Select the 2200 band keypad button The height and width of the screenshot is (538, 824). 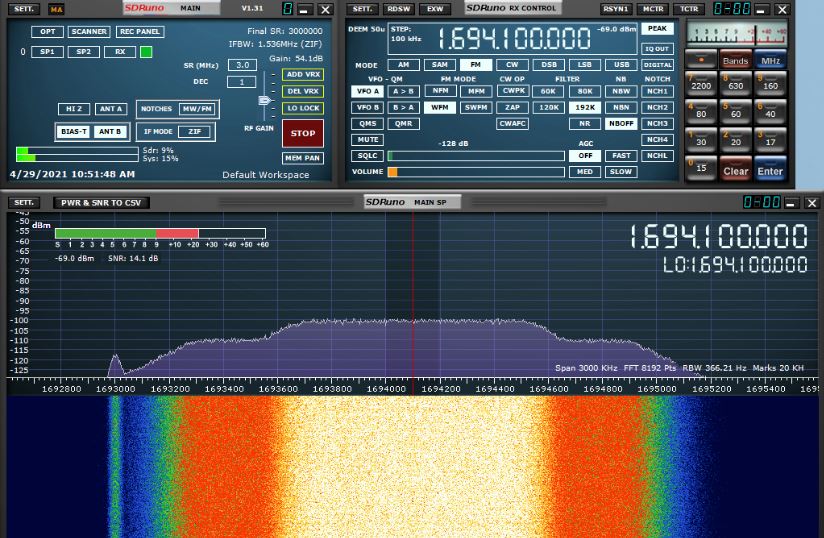(x=701, y=84)
